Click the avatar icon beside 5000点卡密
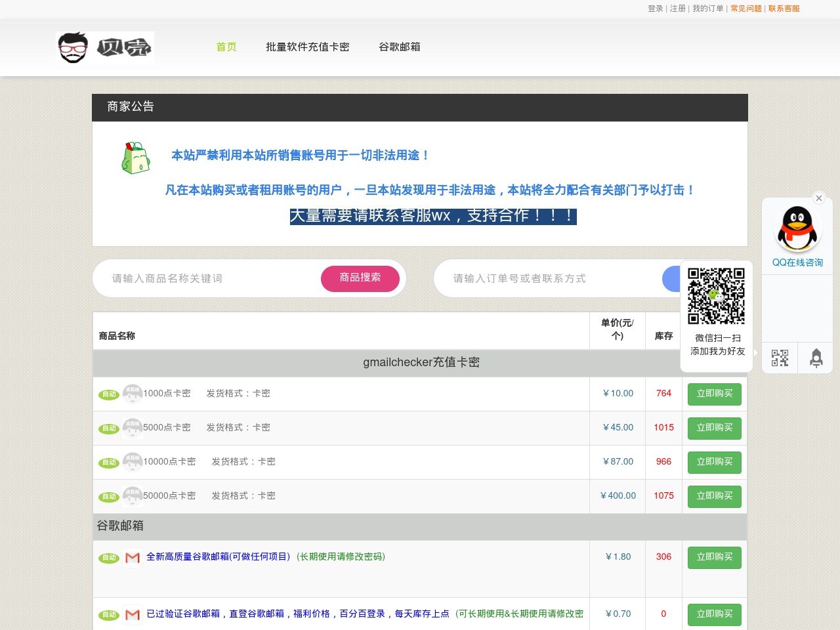 133,428
